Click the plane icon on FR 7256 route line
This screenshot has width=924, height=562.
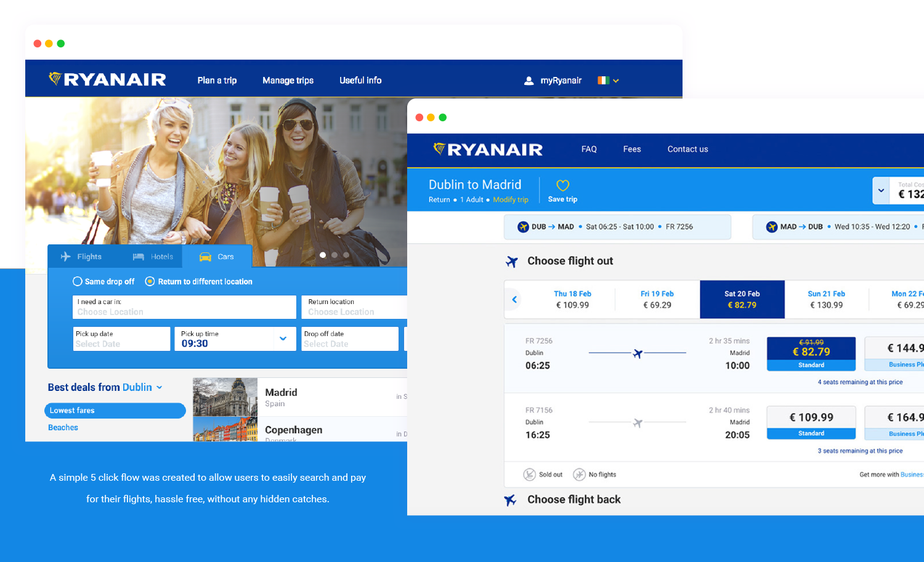click(638, 353)
